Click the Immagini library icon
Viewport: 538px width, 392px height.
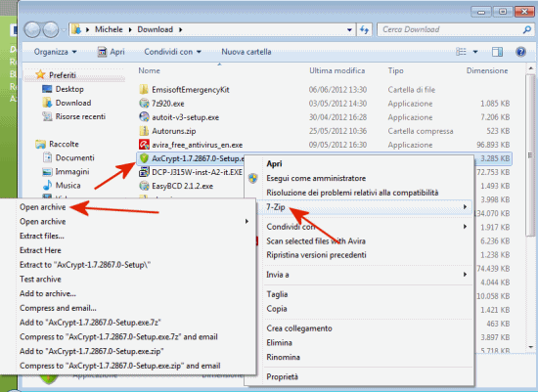coord(47,171)
